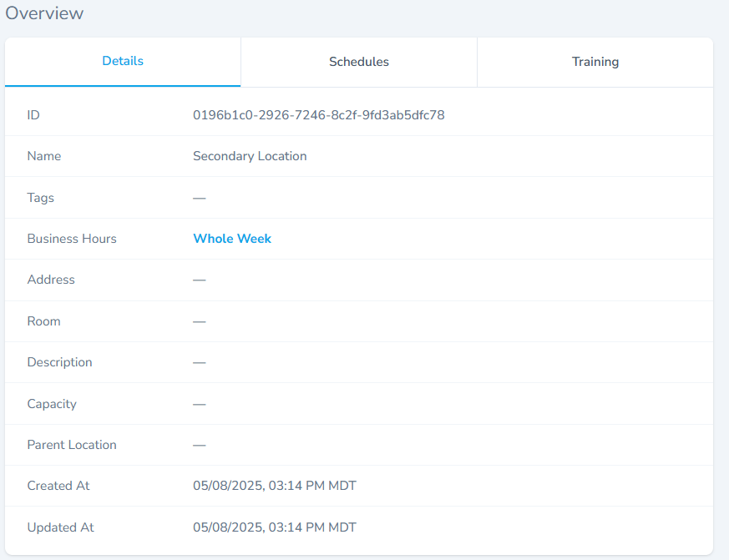The image size is (729, 560).
Task: Select the Details tab
Action: pos(123,61)
